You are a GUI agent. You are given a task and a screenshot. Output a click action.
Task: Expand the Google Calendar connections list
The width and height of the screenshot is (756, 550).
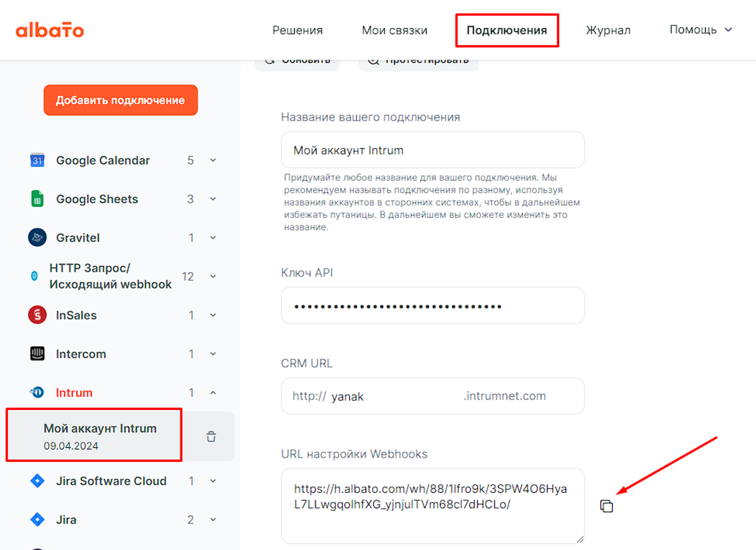pyautogui.click(x=213, y=161)
